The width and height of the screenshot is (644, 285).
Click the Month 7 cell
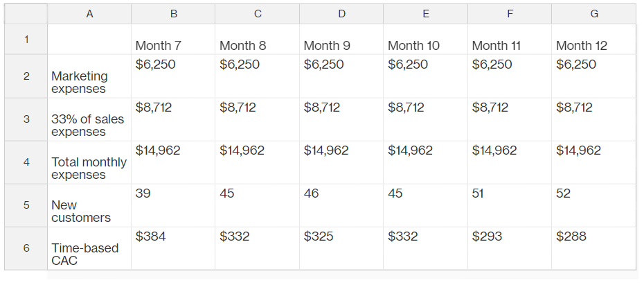pyautogui.click(x=173, y=40)
